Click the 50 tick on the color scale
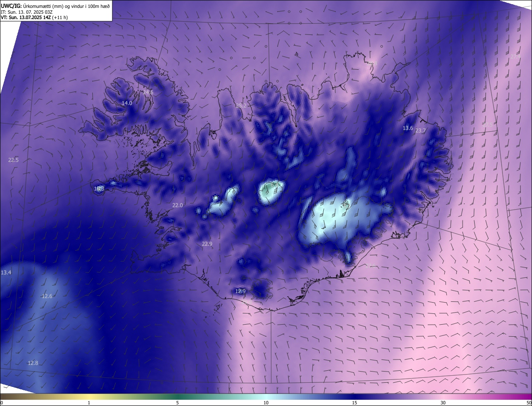 [529, 403]
